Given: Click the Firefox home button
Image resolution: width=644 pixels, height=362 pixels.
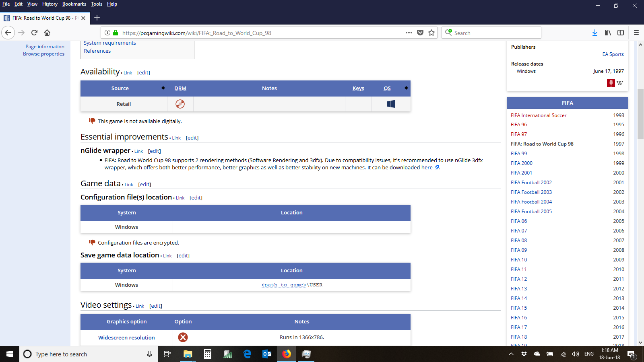Looking at the screenshot, I should [x=47, y=33].
